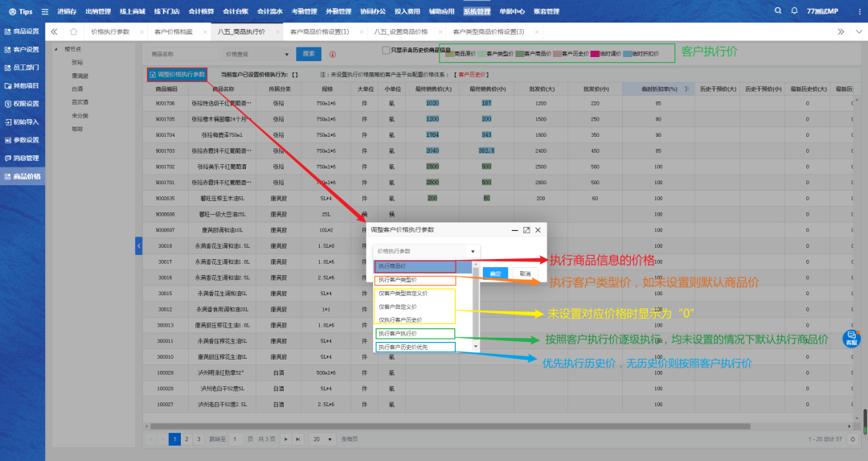Viewport: 868px width, 461px height.
Task: Switch to 客户价格档案 tab
Action: click(174, 31)
